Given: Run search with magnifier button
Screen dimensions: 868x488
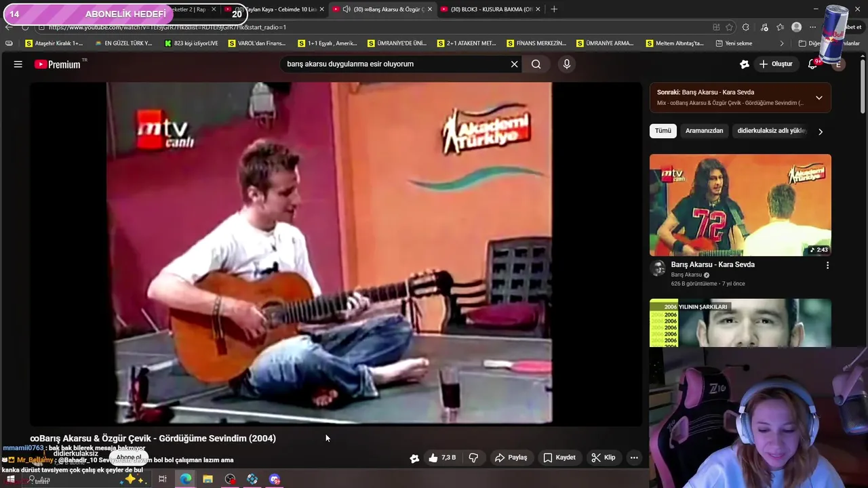Looking at the screenshot, I should click(536, 64).
